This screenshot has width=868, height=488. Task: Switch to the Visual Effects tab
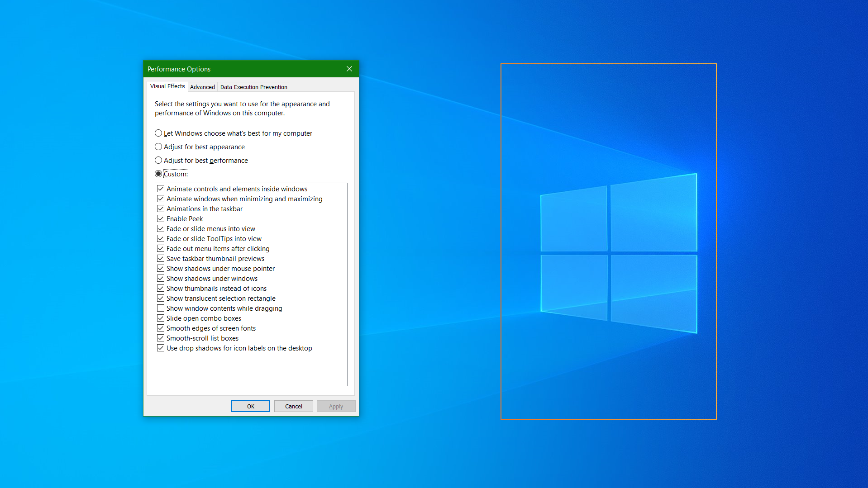167,86
